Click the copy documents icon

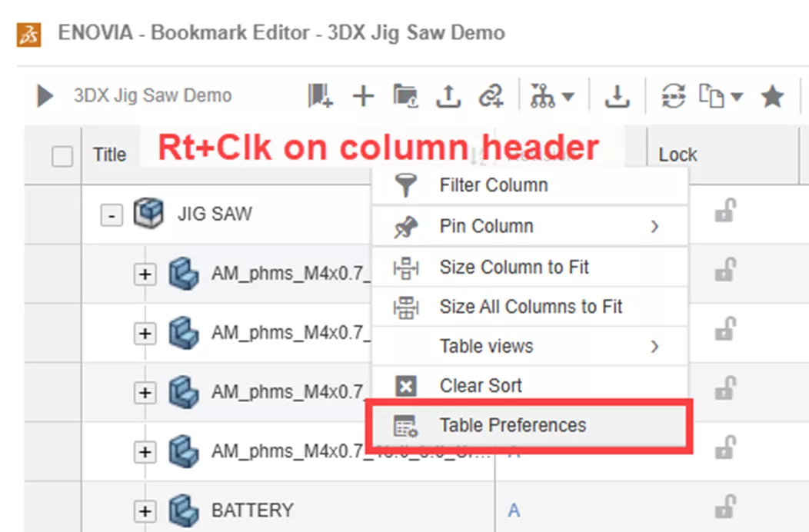(x=711, y=96)
